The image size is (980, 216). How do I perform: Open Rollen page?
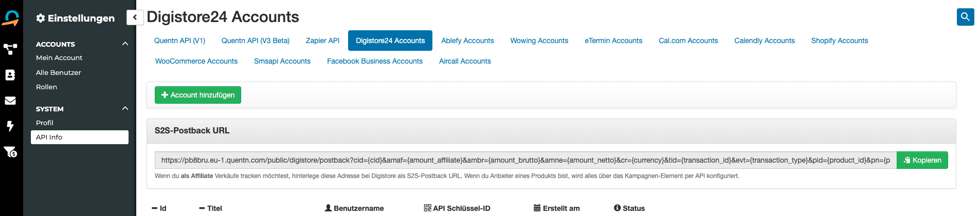click(46, 87)
